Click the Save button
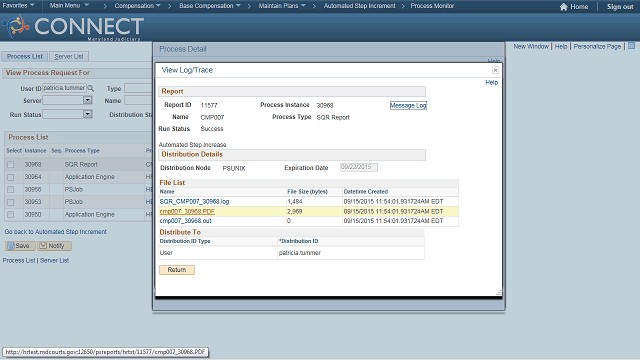 pyautogui.click(x=20, y=246)
